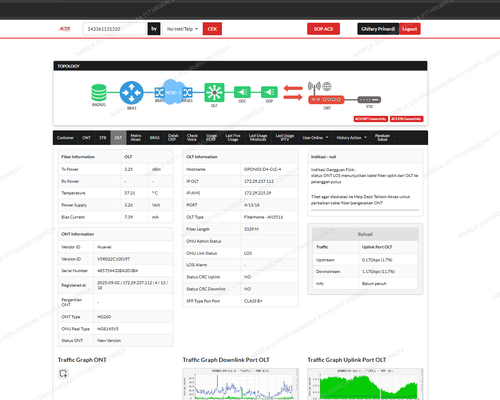500x400 pixels.
Task: Click the SOP ACS button
Action: pos(323,29)
